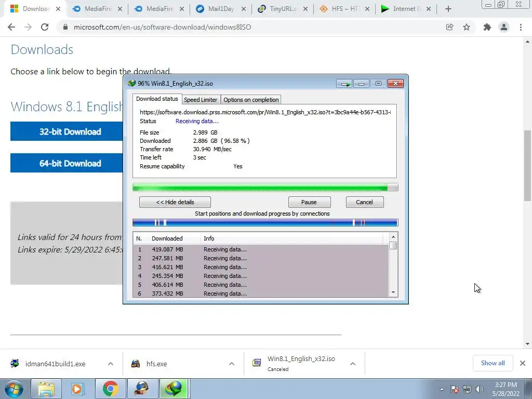Close the HFS browser tab

click(367, 9)
